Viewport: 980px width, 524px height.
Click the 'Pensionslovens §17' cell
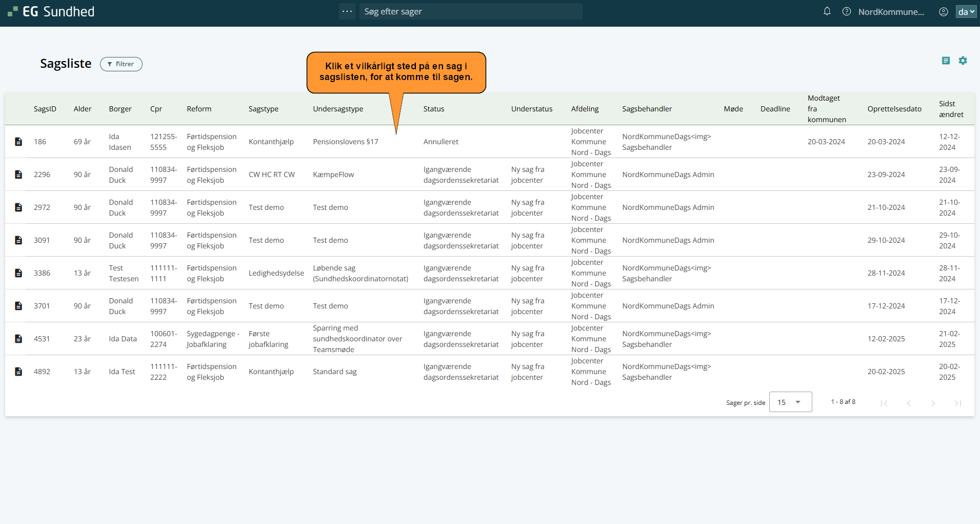(x=346, y=142)
